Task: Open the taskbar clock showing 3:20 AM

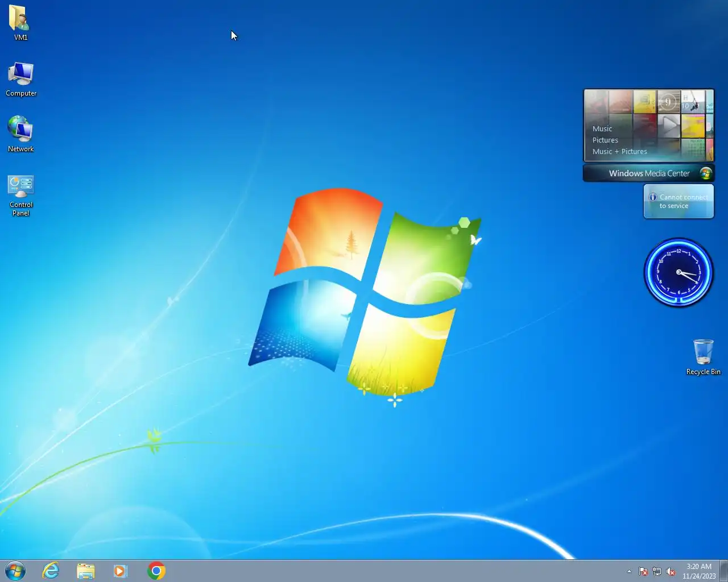Action: coord(699,571)
